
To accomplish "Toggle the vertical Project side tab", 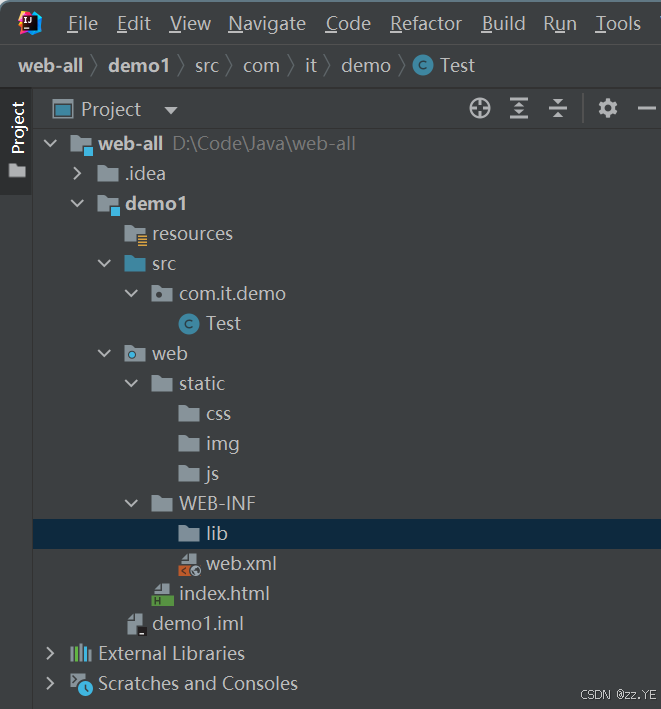I will click(x=17, y=140).
